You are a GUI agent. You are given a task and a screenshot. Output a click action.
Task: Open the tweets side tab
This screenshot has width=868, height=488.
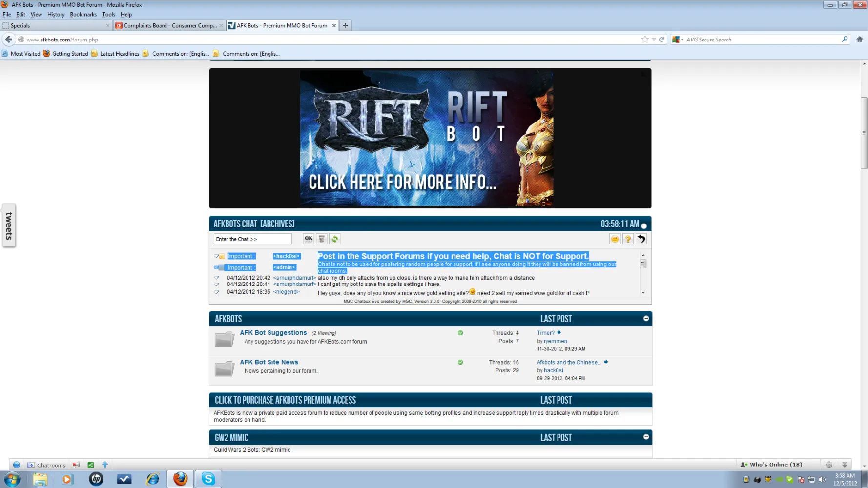[9, 225]
